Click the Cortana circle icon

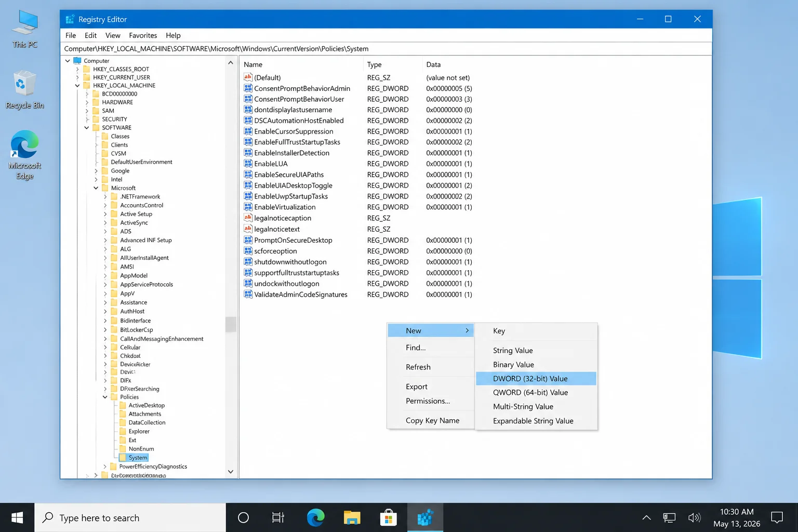tap(243, 517)
